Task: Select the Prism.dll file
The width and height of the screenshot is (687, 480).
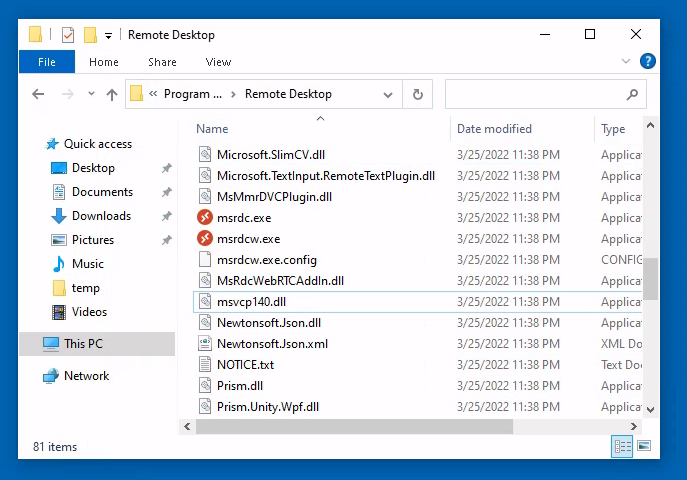Action: pyautogui.click(x=240, y=386)
